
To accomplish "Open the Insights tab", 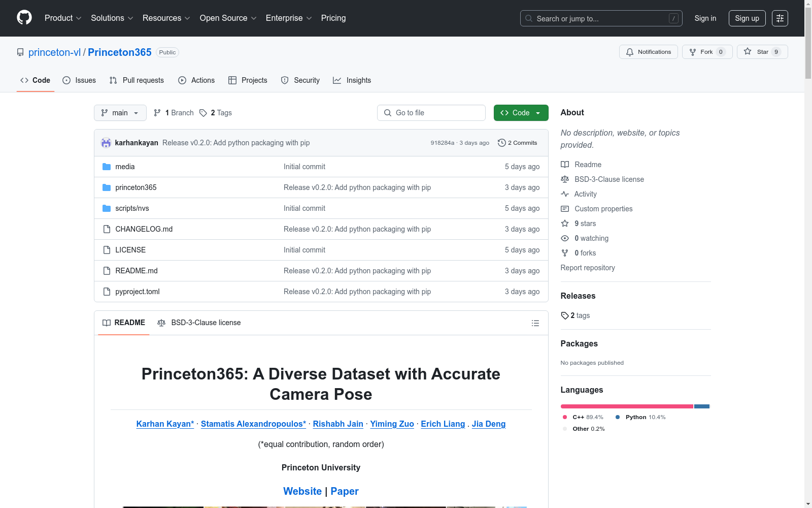I will pos(352,80).
